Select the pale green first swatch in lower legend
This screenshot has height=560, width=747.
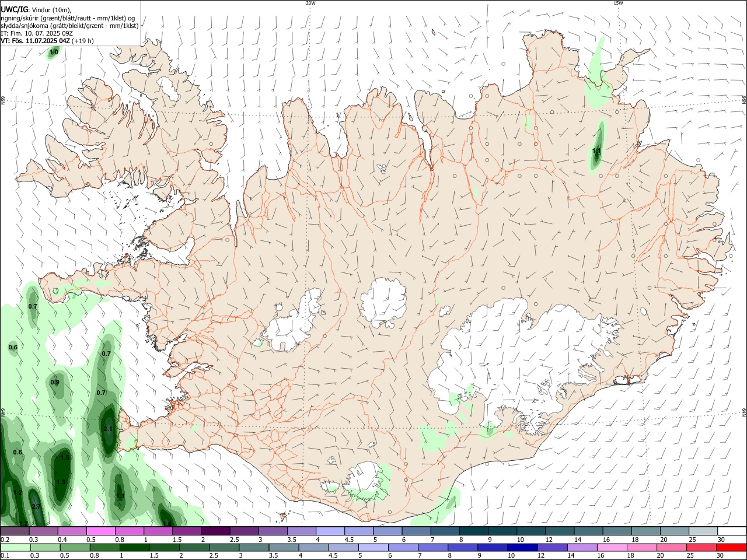click(x=15, y=547)
